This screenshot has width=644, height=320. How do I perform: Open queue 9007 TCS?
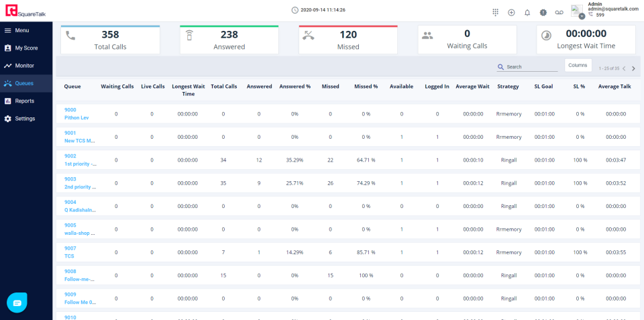pyautogui.click(x=70, y=252)
